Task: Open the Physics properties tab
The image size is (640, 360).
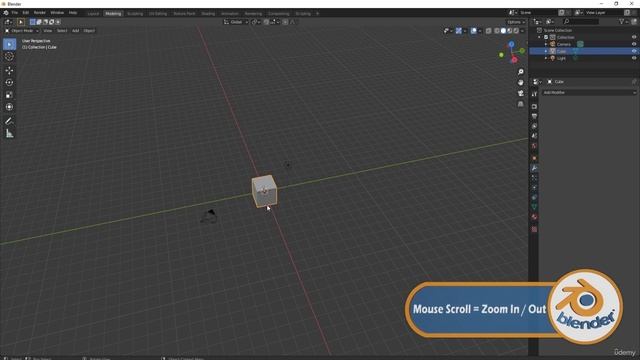Action: (x=534, y=188)
